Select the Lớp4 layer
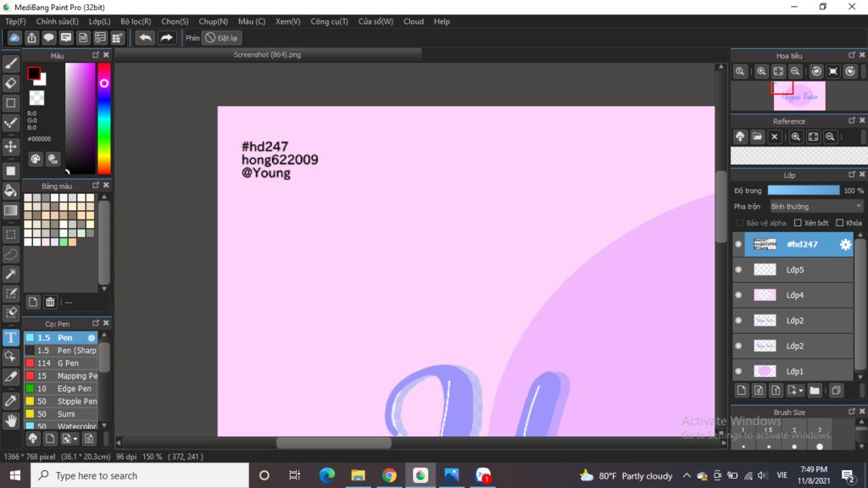Screen dimensions: 868x488 (x=798, y=296)
